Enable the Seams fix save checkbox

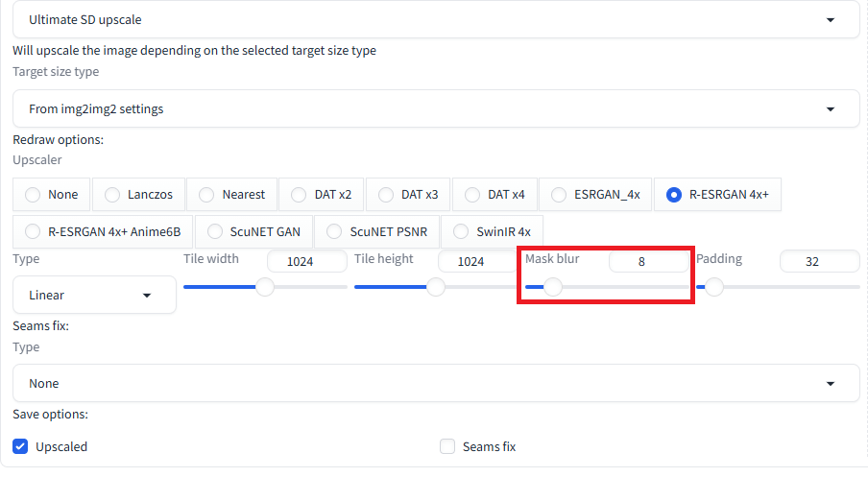point(447,446)
